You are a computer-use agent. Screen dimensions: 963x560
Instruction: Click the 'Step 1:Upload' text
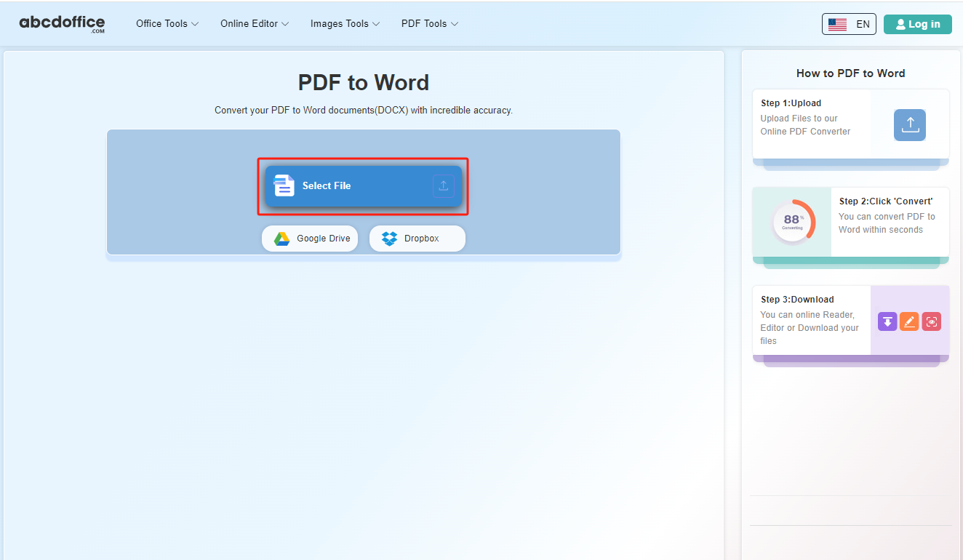pos(791,103)
